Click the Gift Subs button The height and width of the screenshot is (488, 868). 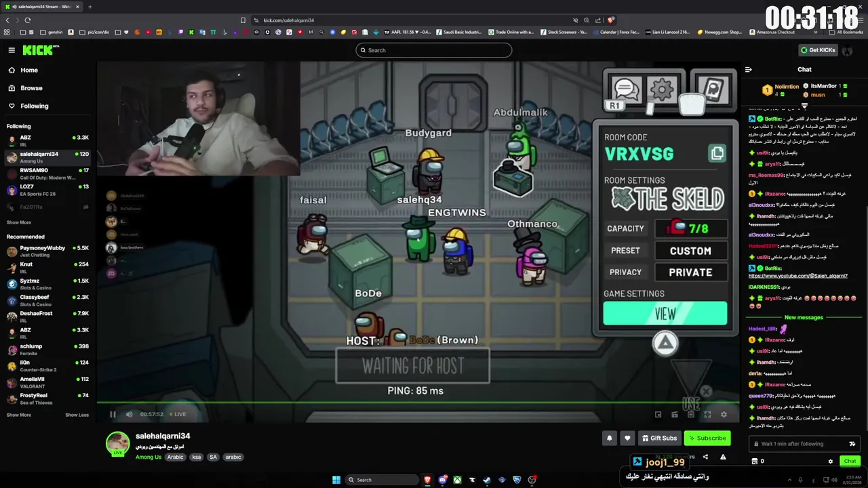pos(659,438)
